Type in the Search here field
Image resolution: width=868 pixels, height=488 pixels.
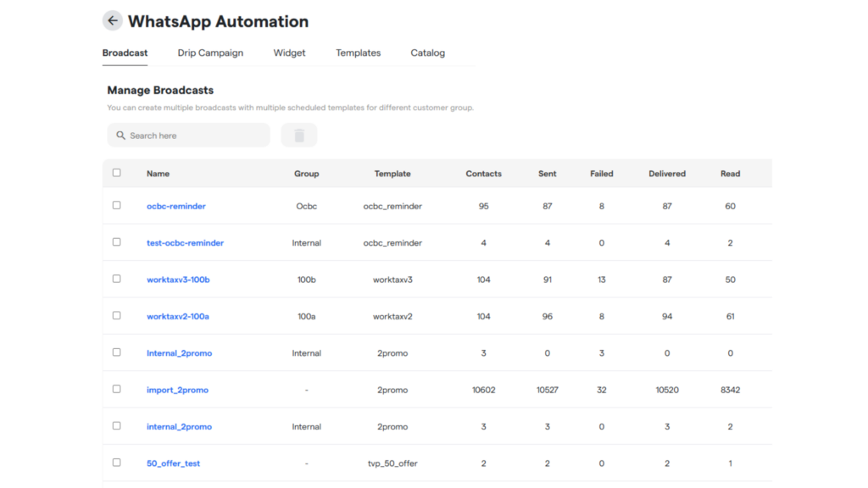tap(195, 136)
